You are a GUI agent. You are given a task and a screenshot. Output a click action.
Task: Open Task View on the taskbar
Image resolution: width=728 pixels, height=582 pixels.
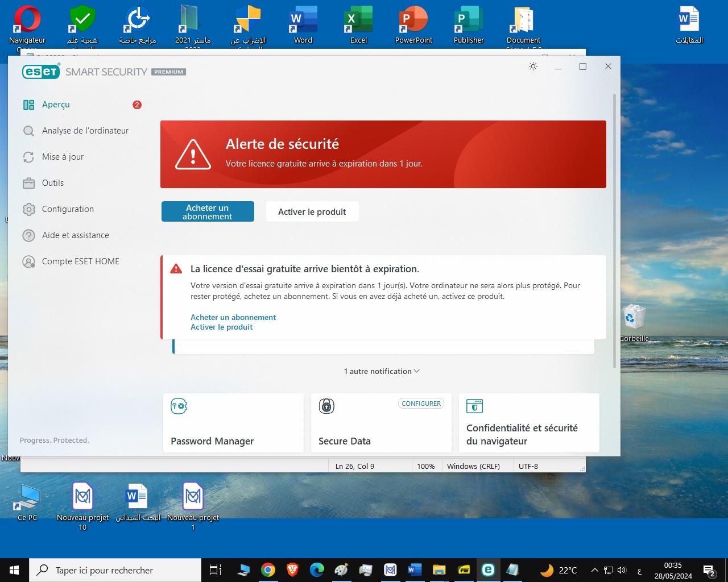216,570
